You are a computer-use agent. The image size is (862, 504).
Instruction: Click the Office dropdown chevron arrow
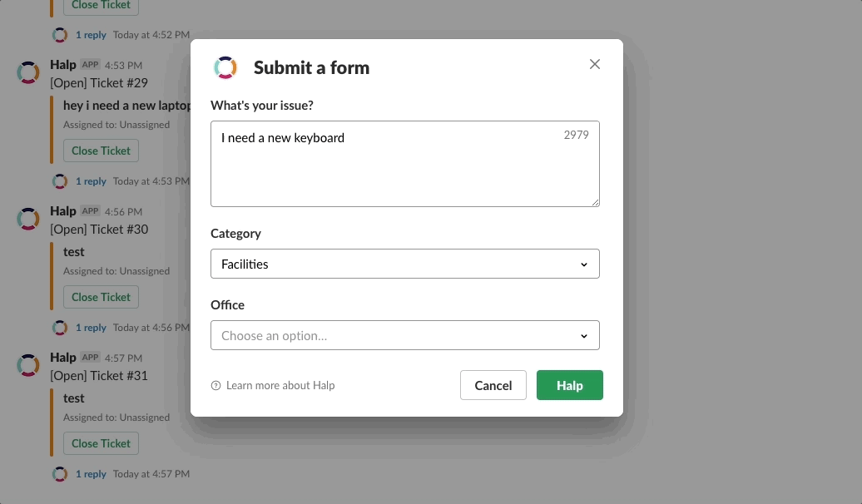584,336
